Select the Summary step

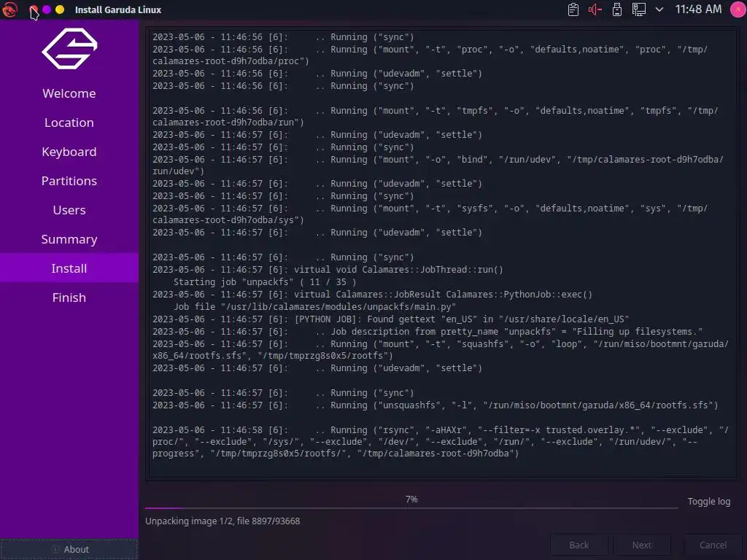point(69,239)
